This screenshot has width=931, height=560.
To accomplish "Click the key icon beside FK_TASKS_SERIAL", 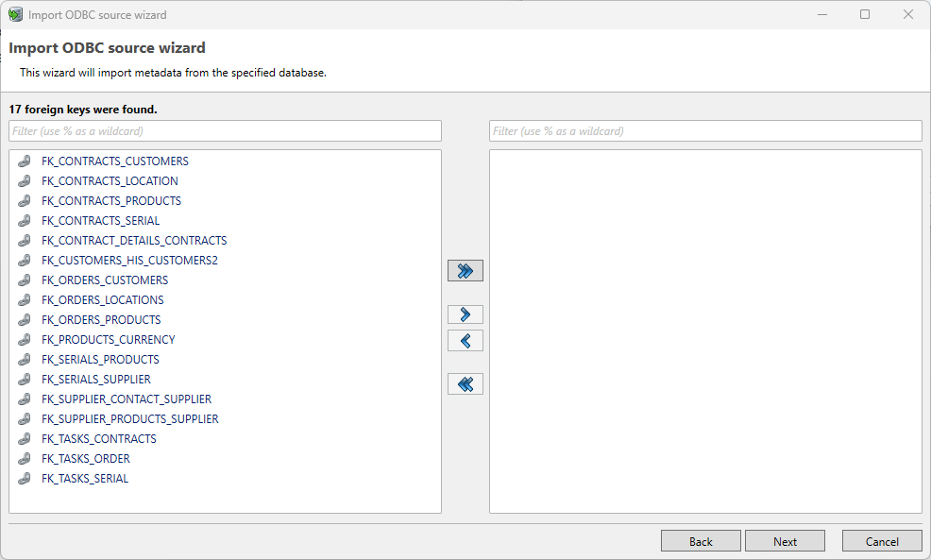I will [24, 478].
